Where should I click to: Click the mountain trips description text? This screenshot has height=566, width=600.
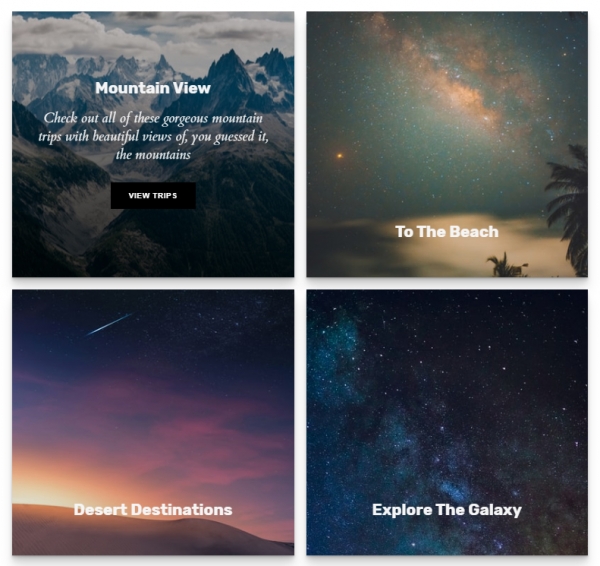pyautogui.click(x=153, y=136)
